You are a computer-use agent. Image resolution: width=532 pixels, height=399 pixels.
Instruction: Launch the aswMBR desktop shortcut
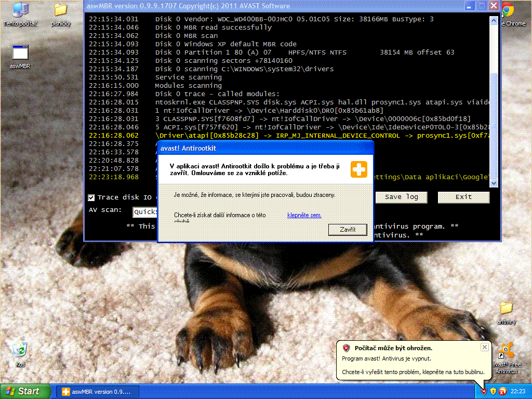[x=20, y=56]
